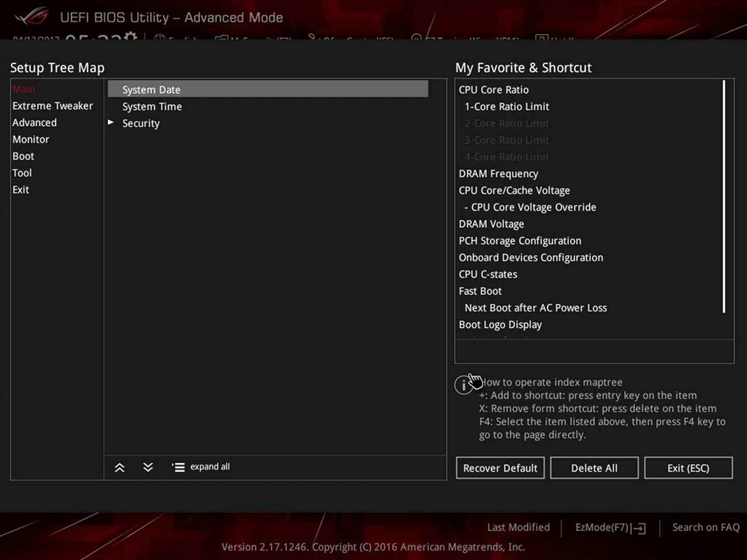Select CPU Core/Cache Voltage favorite
Viewport: 747px width, 560px height.
pyautogui.click(x=514, y=190)
